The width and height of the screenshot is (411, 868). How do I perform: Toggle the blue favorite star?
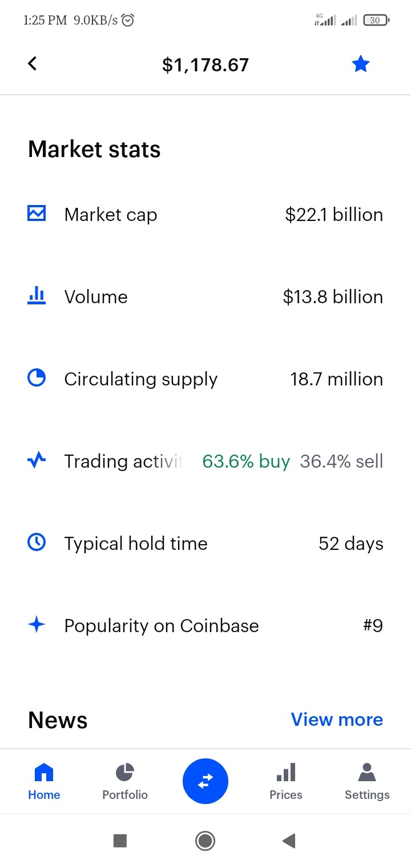[x=361, y=64]
